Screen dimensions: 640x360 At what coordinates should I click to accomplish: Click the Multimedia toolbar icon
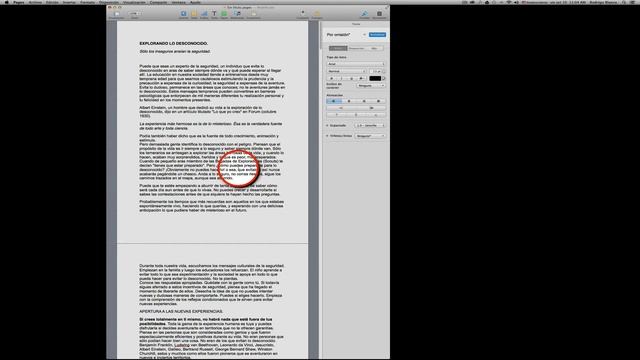(x=237, y=14)
